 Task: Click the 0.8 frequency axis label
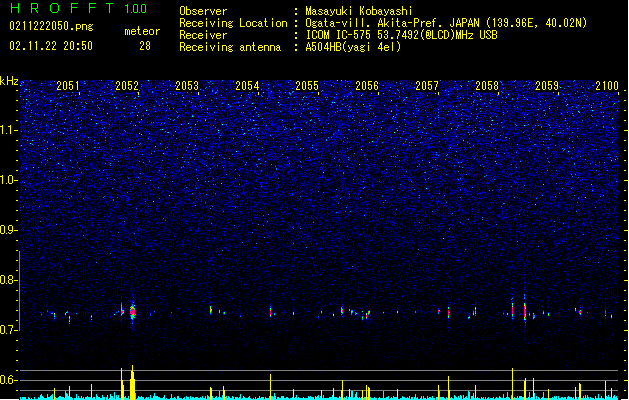coord(9,280)
